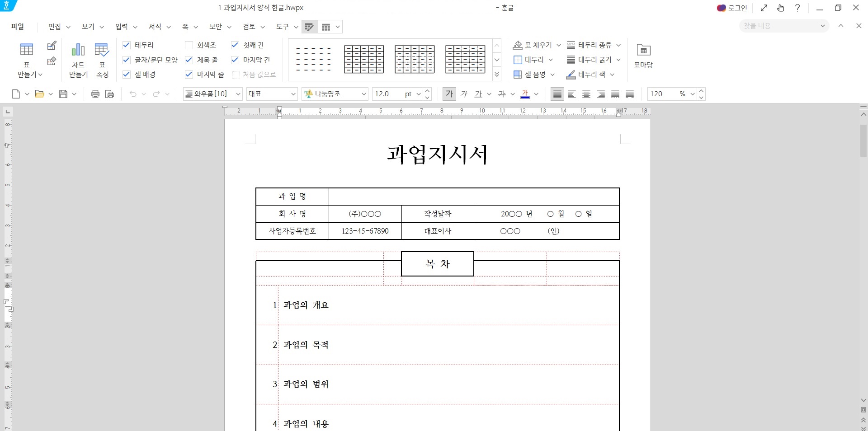Select the dashed-line table style thumbnail
This screenshot has width=868, height=431.
tap(313, 59)
